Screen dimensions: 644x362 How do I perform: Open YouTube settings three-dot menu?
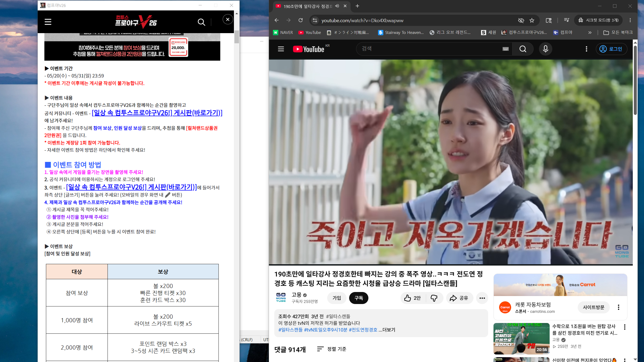point(587,49)
